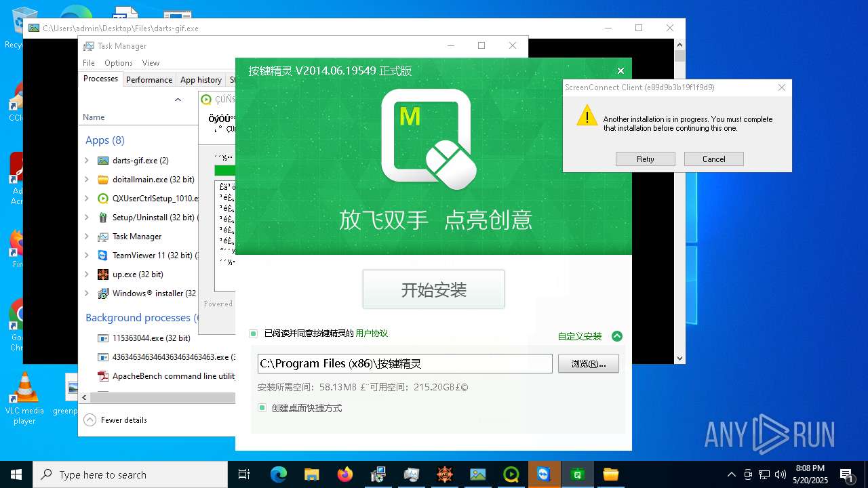Viewport: 868px width, 488px height.
Task: Click the up.exe orange-black taskbar icon
Action: [445, 474]
